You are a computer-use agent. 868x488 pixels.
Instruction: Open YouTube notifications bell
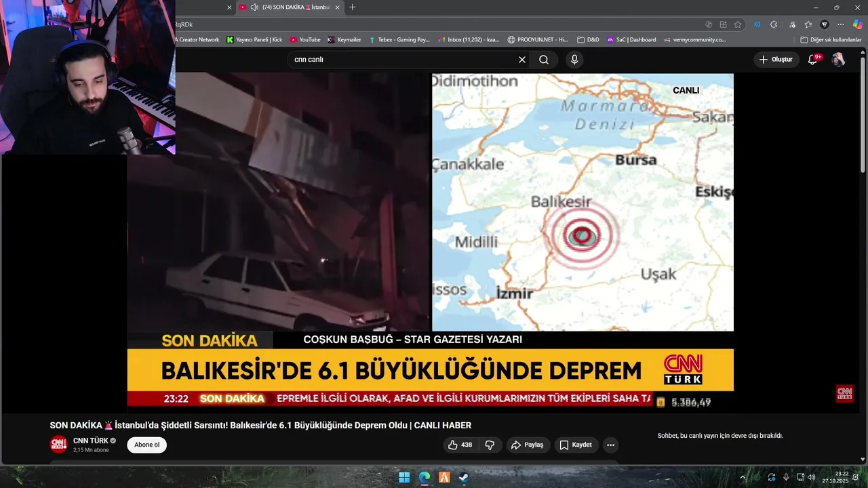click(812, 60)
